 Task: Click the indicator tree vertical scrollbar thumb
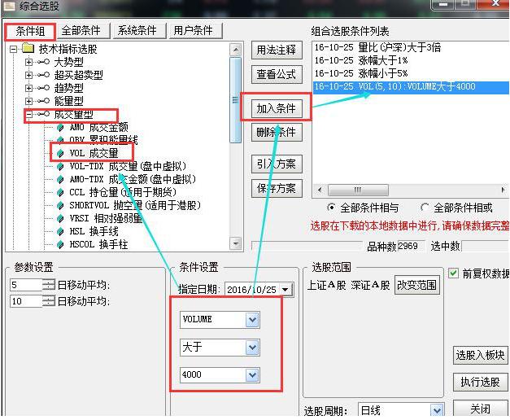tap(236, 100)
